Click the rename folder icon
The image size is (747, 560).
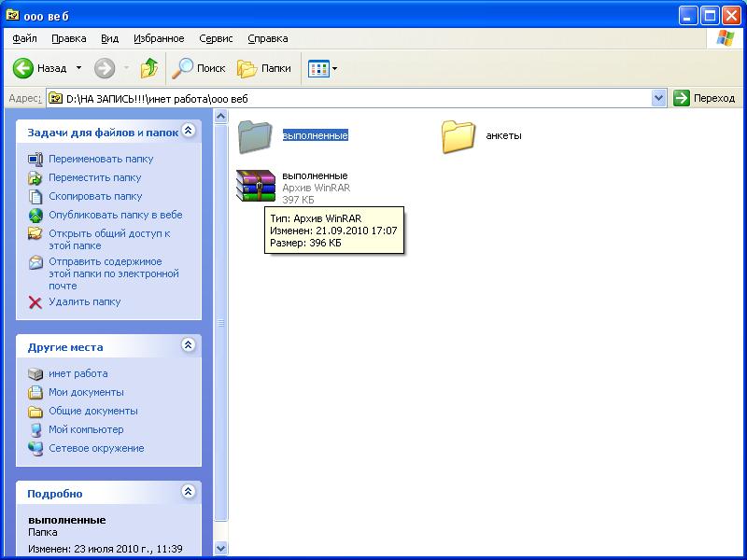pyautogui.click(x=35, y=160)
